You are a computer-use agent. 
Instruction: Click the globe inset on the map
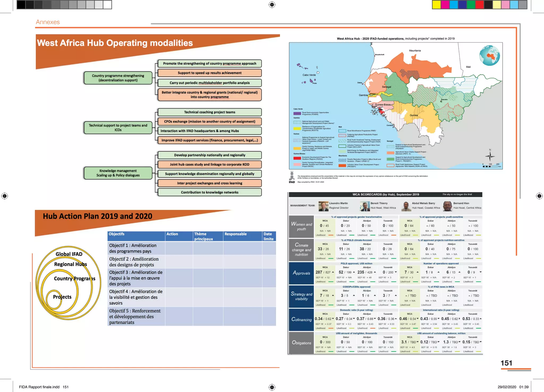(489, 55)
